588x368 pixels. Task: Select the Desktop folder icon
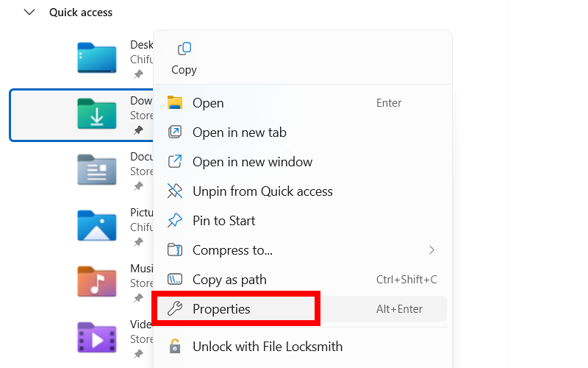[96, 57]
